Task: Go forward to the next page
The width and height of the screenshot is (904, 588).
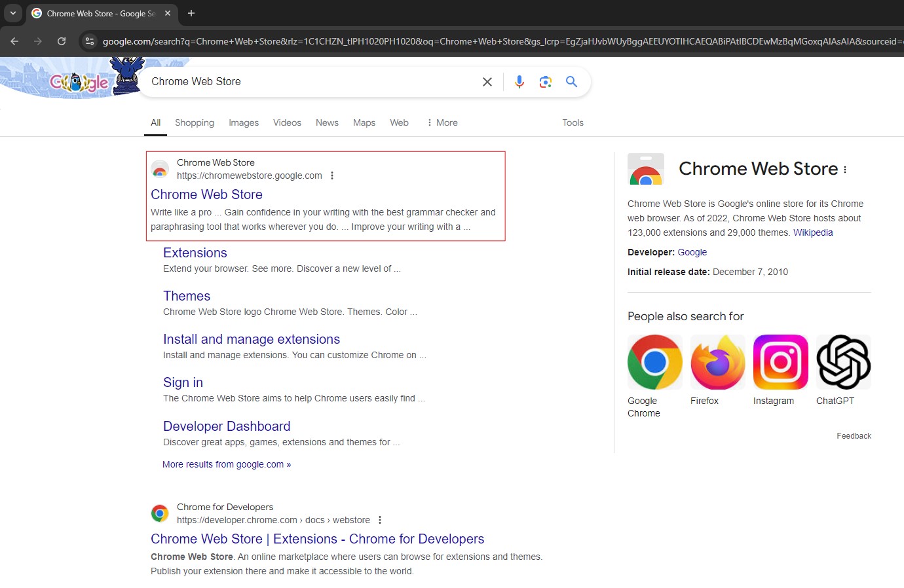Action: click(38, 41)
